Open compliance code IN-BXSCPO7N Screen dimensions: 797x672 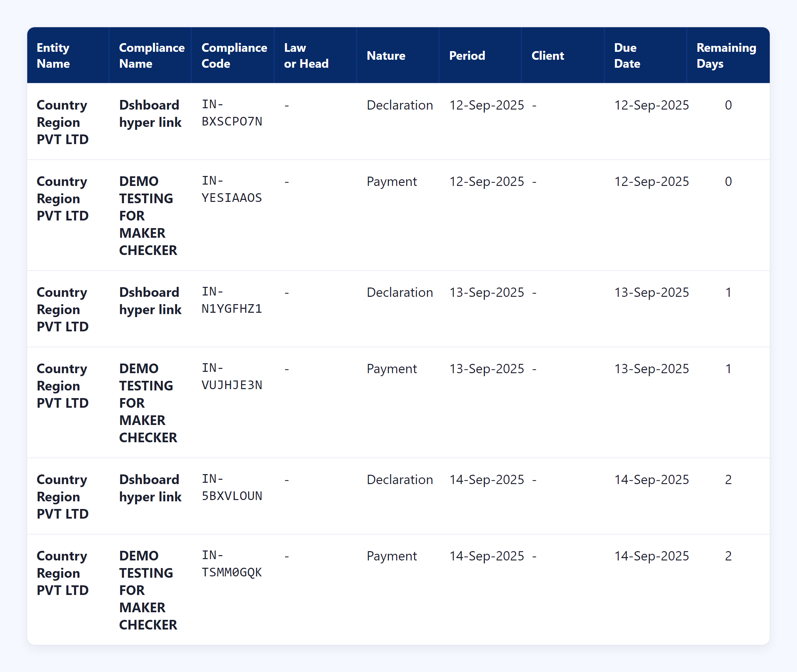click(x=232, y=113)
